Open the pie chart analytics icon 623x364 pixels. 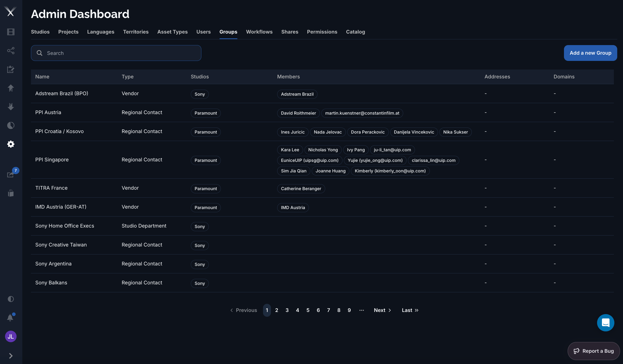pyautogui.click(x=11, y=125)
